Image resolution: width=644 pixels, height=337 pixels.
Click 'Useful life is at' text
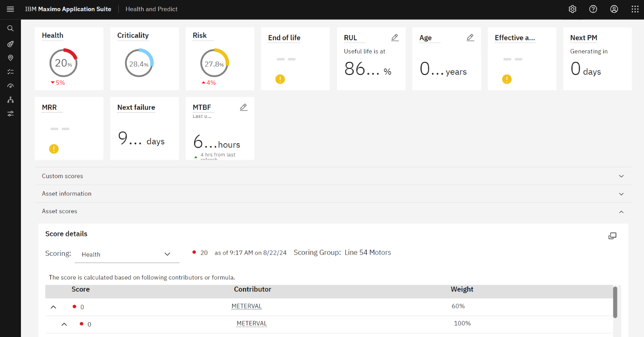[365, 51]
